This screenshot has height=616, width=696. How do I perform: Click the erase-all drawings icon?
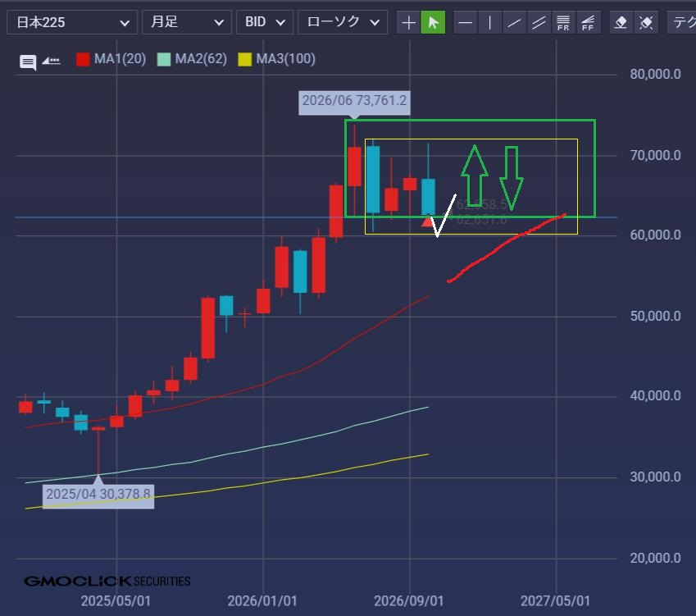point(646,22)
